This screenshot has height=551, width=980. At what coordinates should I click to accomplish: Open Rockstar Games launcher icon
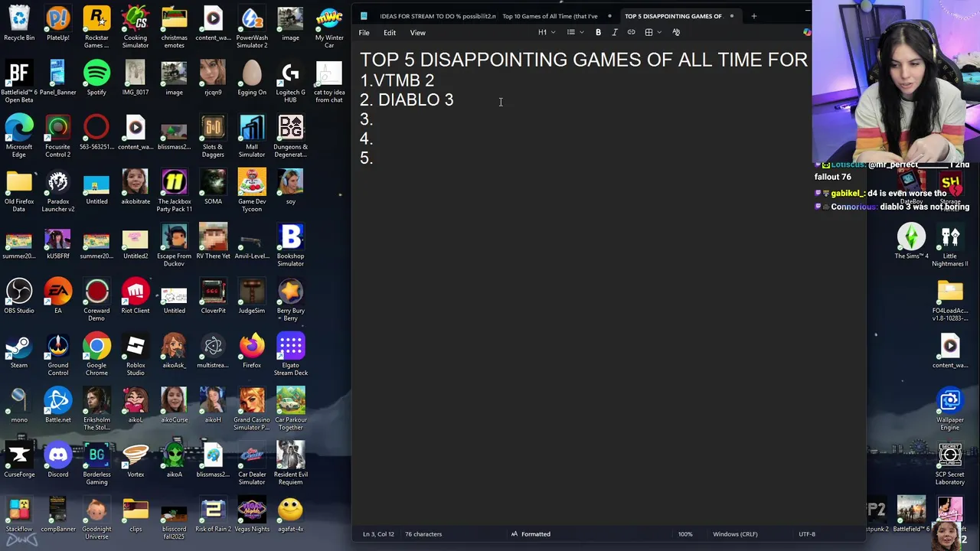coord(96,28)
